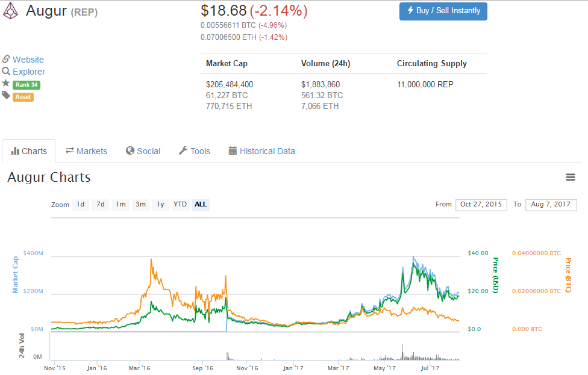Set chart zoom to 7d
This screenshot has width=588, height=375.
pyautogui.click(x=101, y=205)
